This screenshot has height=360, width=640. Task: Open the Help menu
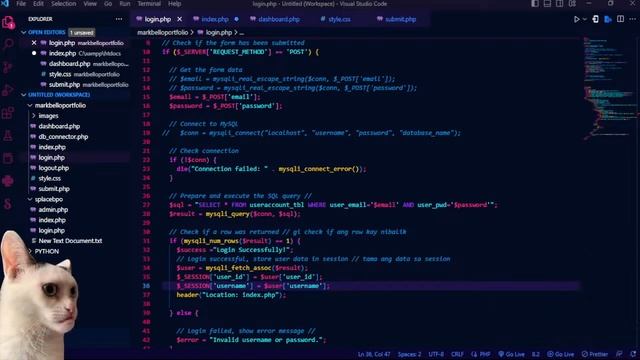174,4
